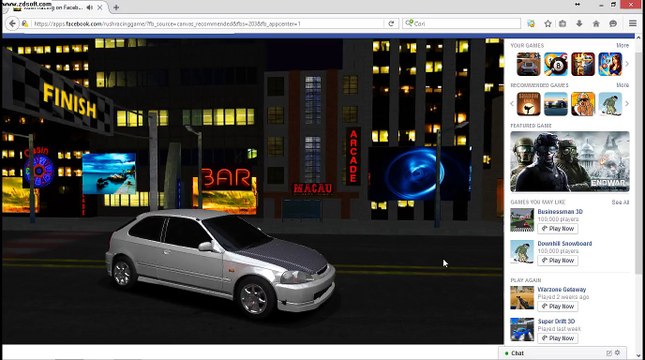Screen dimensions: 645x360
Task: Click Play Now for Warzone Getaway
Action: [x=558, y=307]
